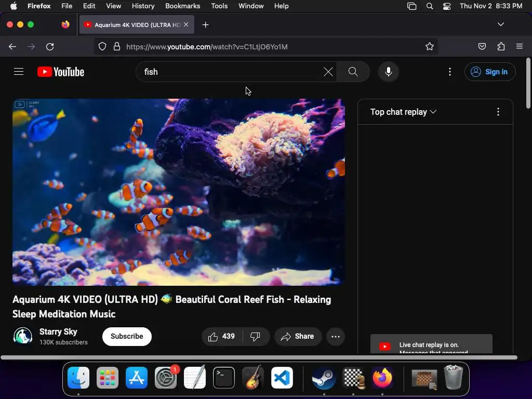Select the Aquarium 4K VIDEO tab
This screenshot has width=532, height=399.
click(x=137, y=24)
